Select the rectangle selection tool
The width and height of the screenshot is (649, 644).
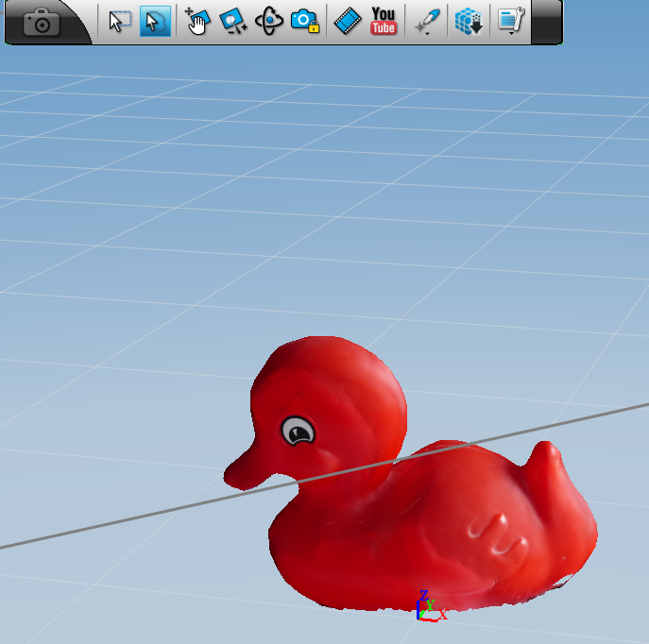pyautogui.click(x=120, y=21)
